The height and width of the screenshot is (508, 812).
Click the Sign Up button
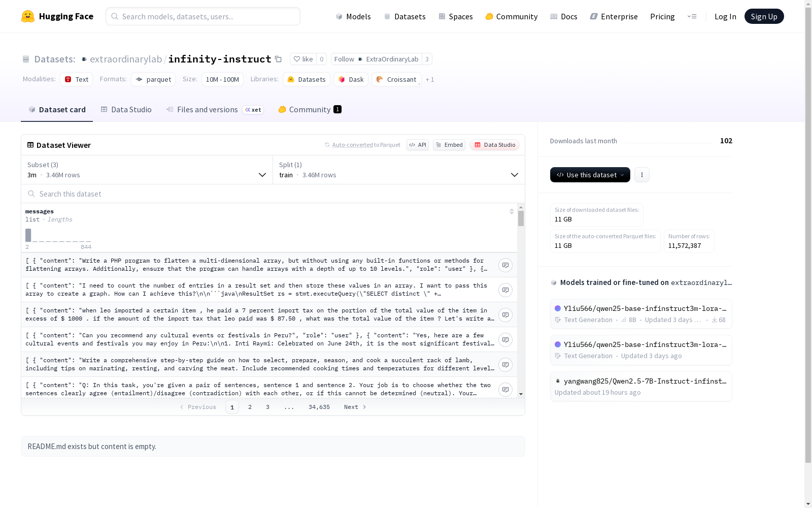click(764, 16)
